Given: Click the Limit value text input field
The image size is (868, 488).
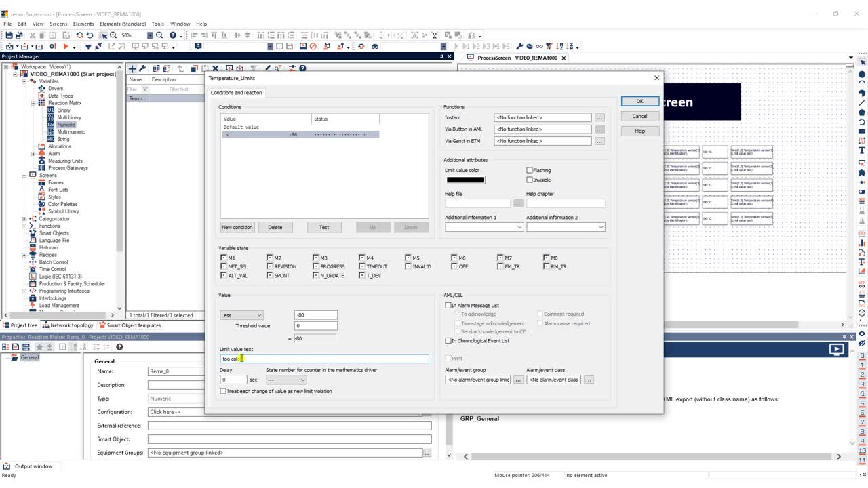Looking at the screenshot, I should pyautogui.click(x=324, y=359).
